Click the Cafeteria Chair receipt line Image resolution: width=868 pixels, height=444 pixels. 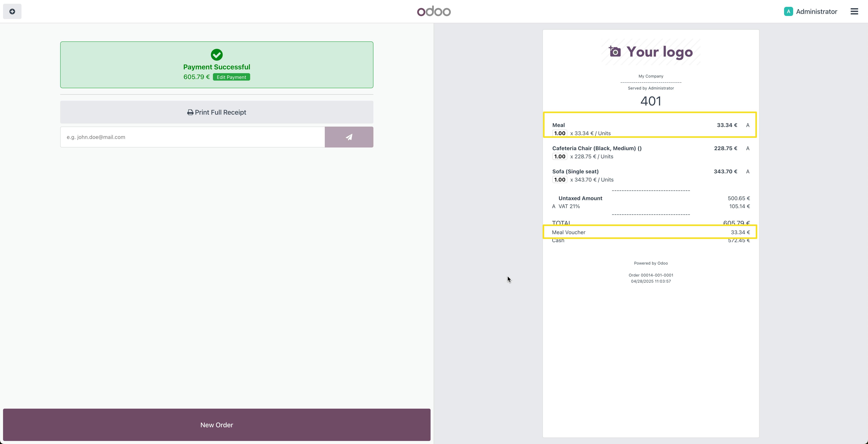597,148
